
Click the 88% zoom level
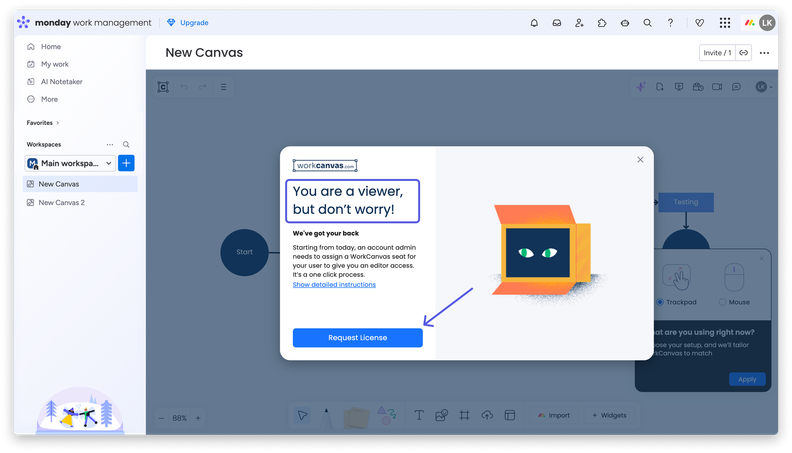[179, 418]
